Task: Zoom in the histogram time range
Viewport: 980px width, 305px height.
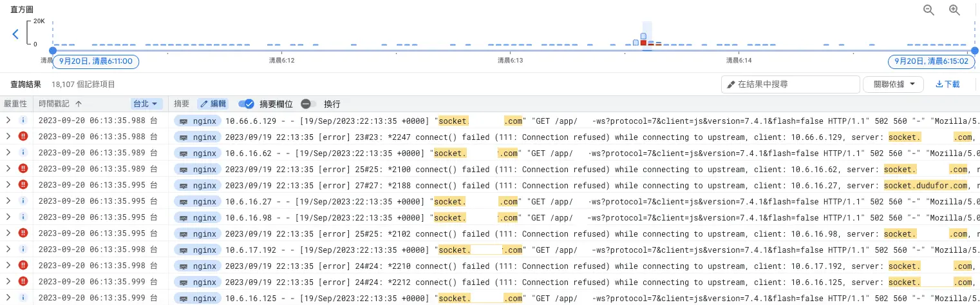Action: tap(955, 10)
